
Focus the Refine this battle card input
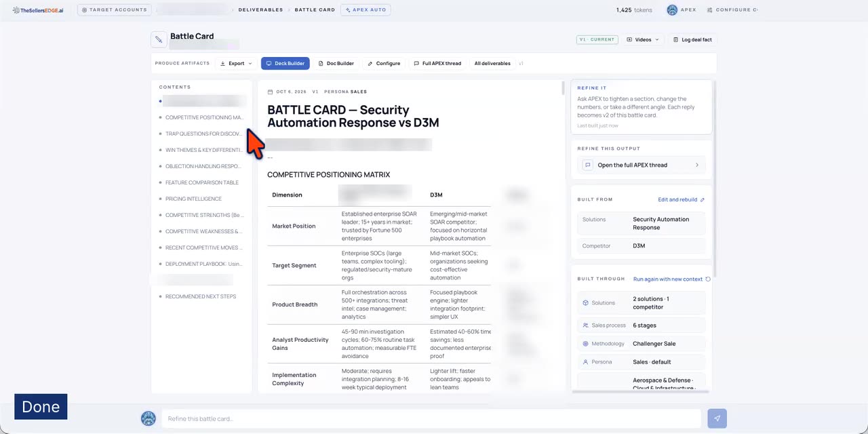430,418
